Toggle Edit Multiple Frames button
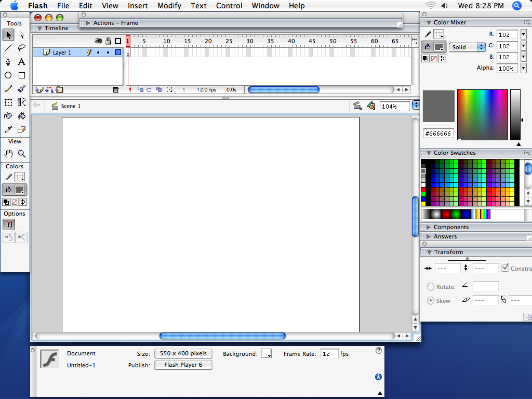 point(159,89)
